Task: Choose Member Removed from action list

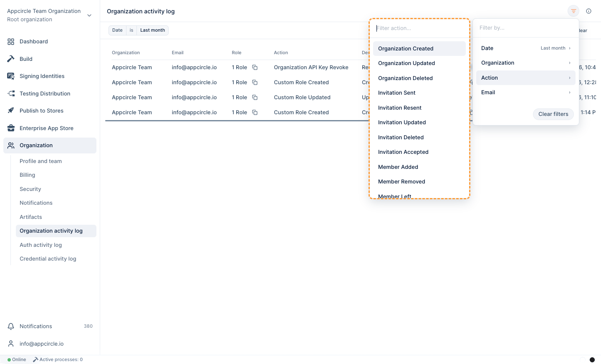Action: click(x=419, y=182)
